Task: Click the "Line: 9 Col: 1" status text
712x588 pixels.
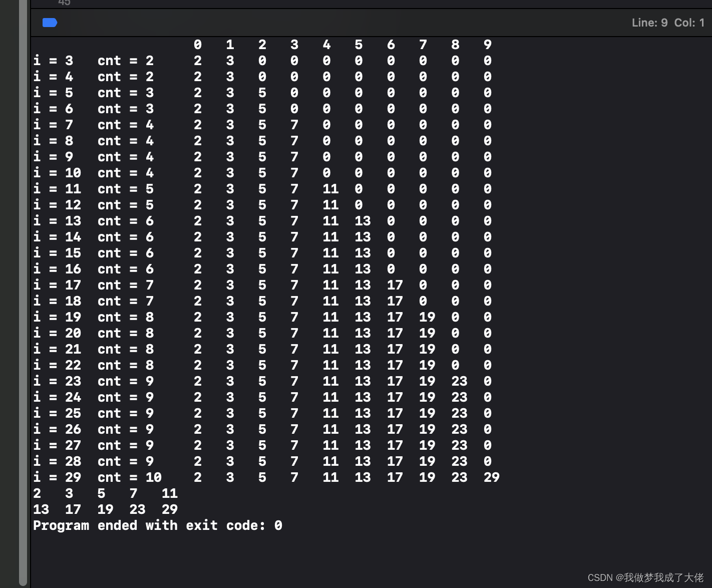Action: click(x=668, y=23)
